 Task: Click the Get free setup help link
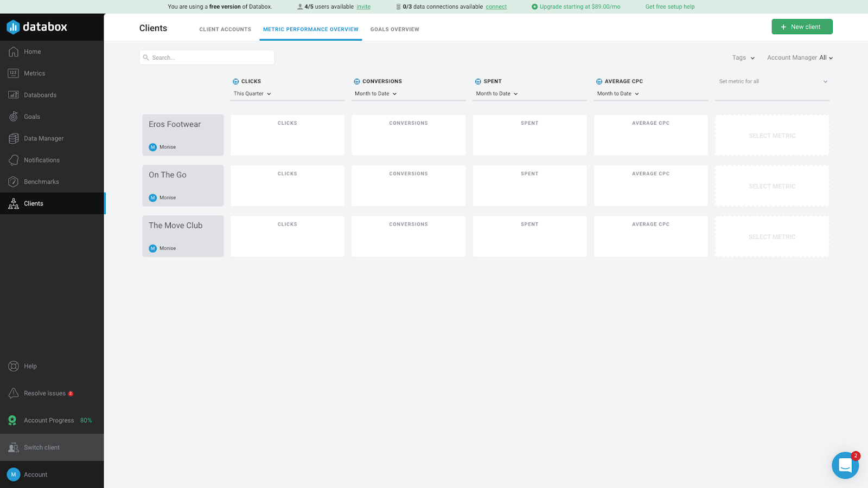[x=670, y=7]
